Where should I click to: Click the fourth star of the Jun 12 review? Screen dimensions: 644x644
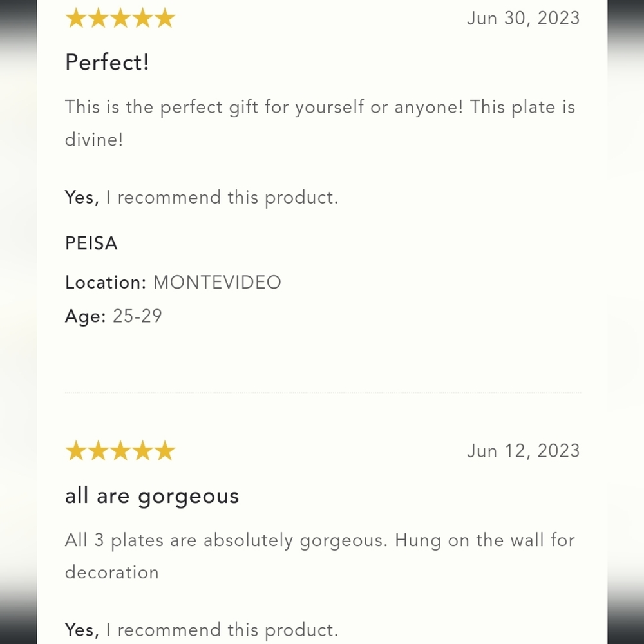[142, 451]
